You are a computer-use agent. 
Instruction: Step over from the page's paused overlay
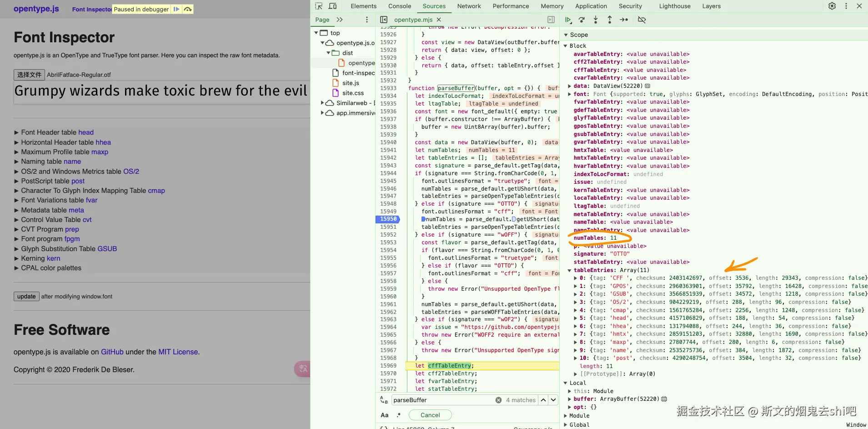click(x=188, y=9)
